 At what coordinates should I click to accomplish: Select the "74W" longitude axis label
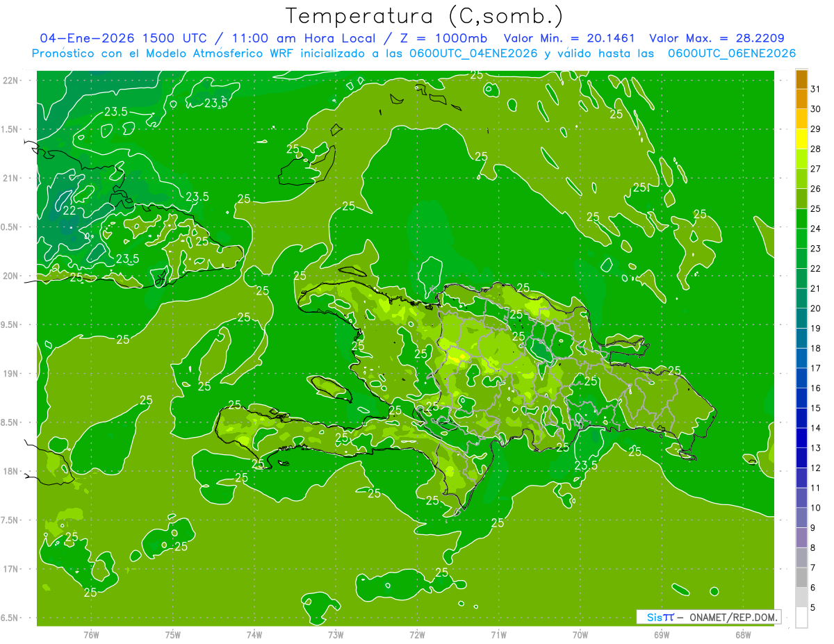coord(254,635)
